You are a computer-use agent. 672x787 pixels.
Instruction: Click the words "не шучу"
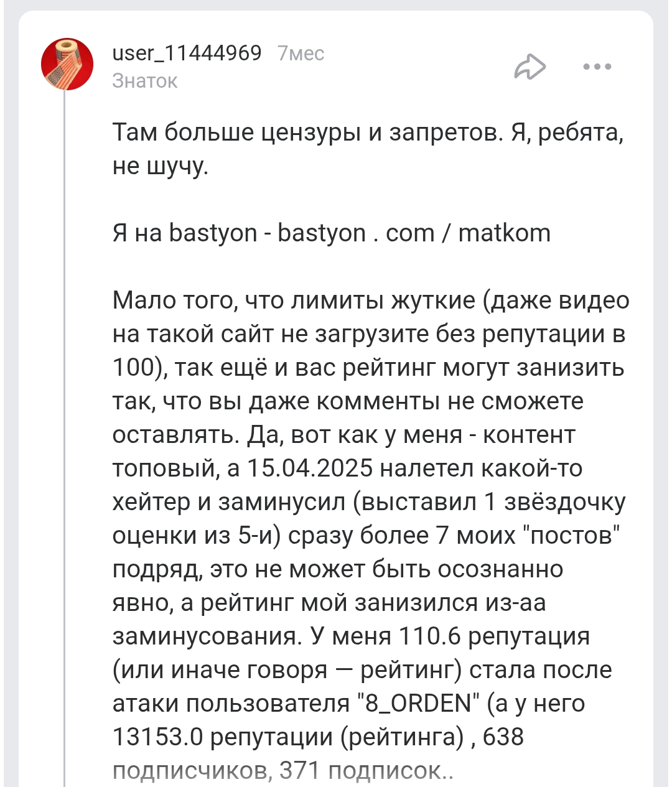pyautogui.click(x=160, y=166)
